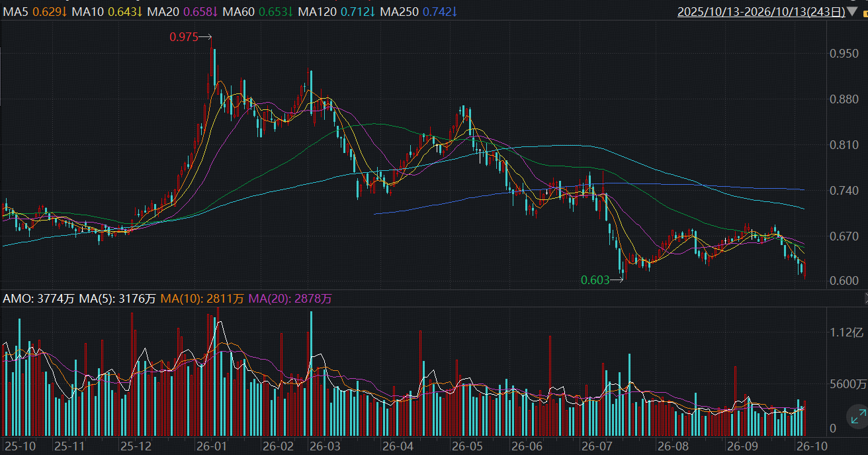Select the MA10 0.643 indicator label
This screenshot has width=868, height=455.
(108, 12)
